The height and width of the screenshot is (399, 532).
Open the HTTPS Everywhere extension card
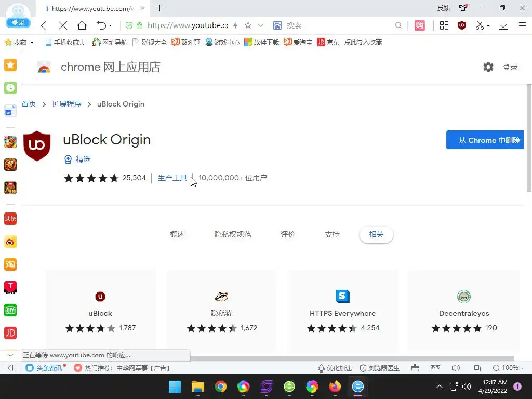pyautogui.click(x=342, y=311)
